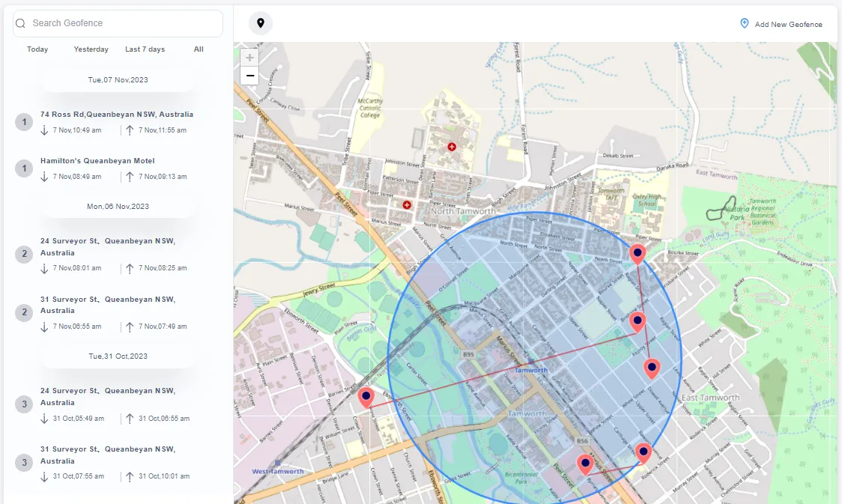This screenshot has height=504, width=842.
Task: Click the numbered badge beside 74 Ross Rd
Action: [23, 122]
